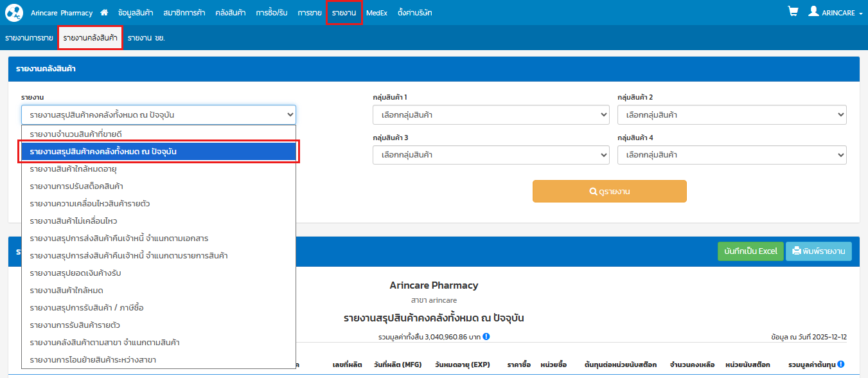Switch to รายงานการขาย tab
868x378 pixels.
[29, 39]
